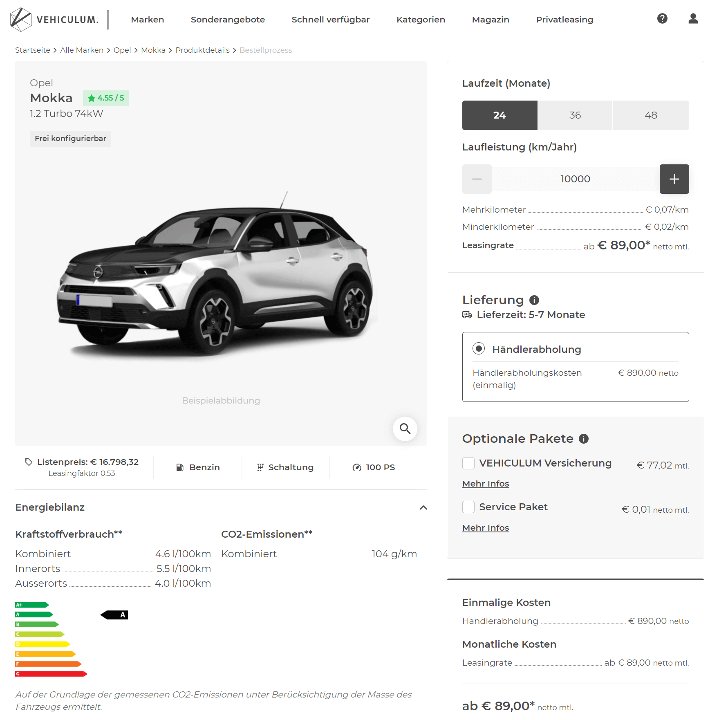728x720 pixels.
Task: Click the black A efficiency class arrow
Action: [114, 615]
